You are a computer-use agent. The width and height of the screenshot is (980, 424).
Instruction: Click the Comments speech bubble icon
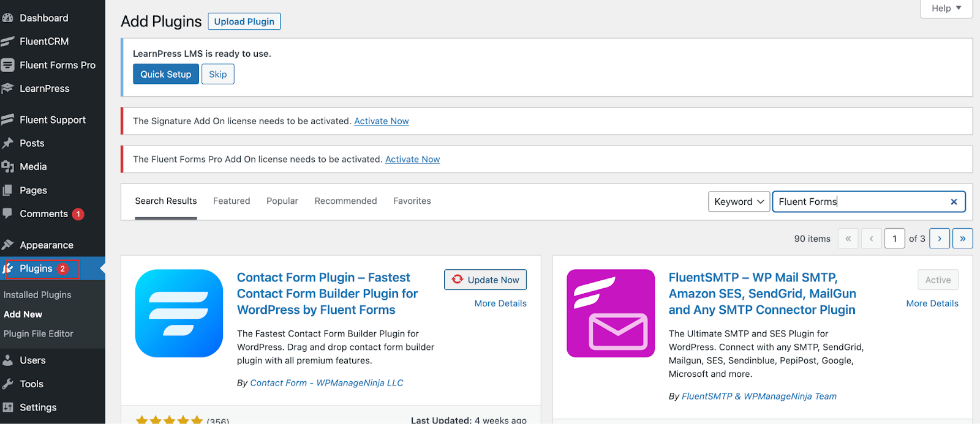coord(7,214)
